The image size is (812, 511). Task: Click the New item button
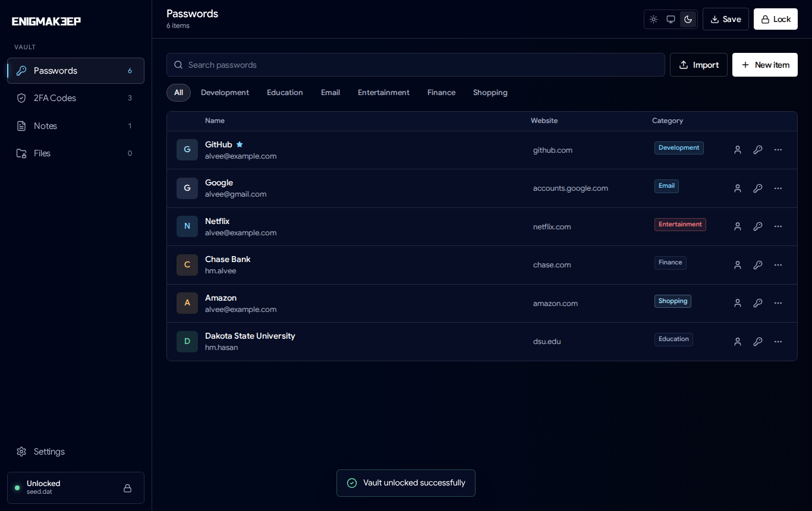click(764, 65)
